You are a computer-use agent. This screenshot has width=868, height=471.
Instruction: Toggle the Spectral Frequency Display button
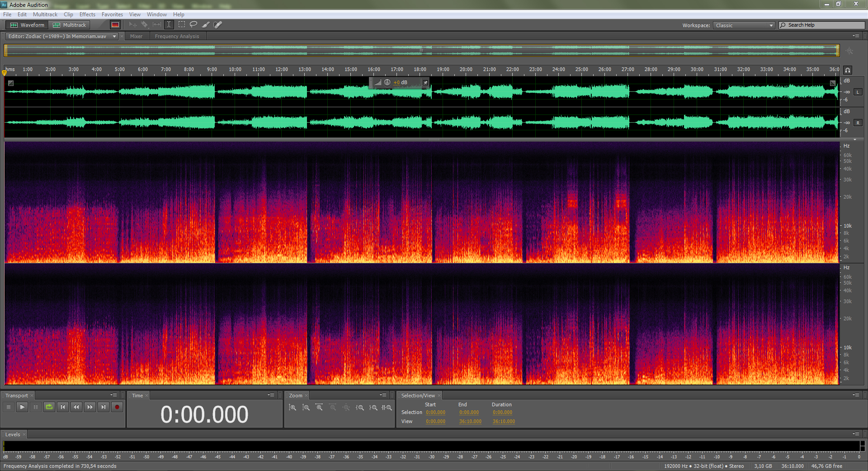pos(115,25)
